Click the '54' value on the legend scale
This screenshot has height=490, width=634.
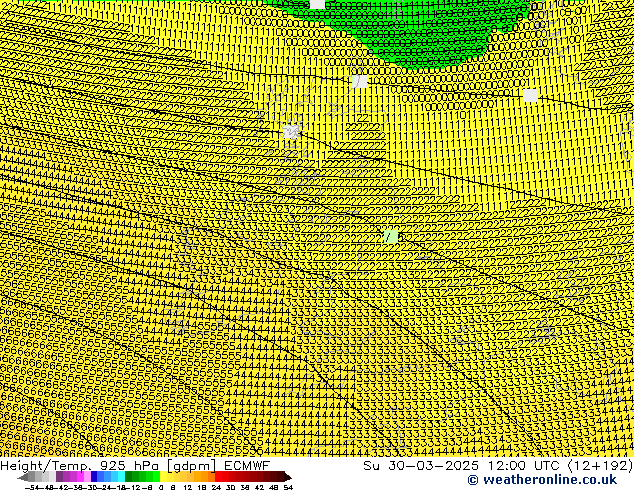pos(287,488)
